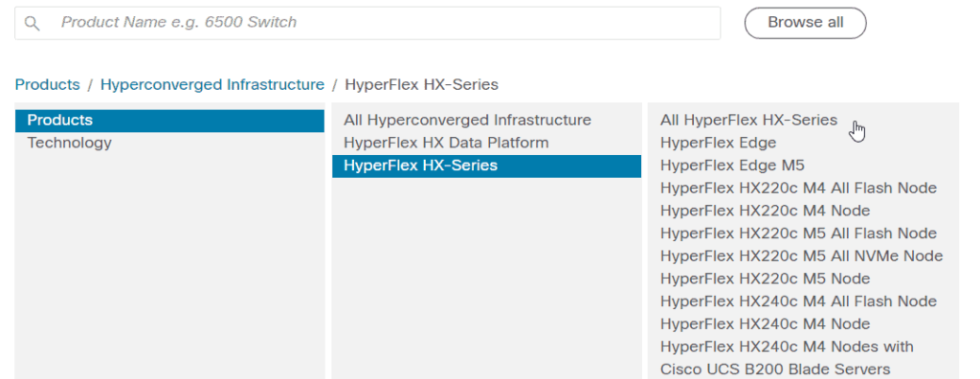Select HyperFlex Edge product
The height and width of the screenshot is (379, 980).
[718, 143]
